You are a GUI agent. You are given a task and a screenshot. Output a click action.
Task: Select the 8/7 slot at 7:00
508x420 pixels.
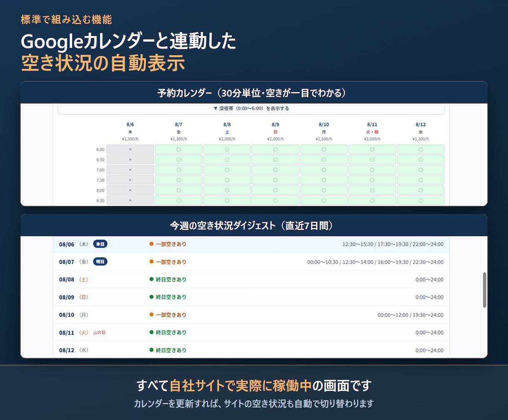point(179,170)
